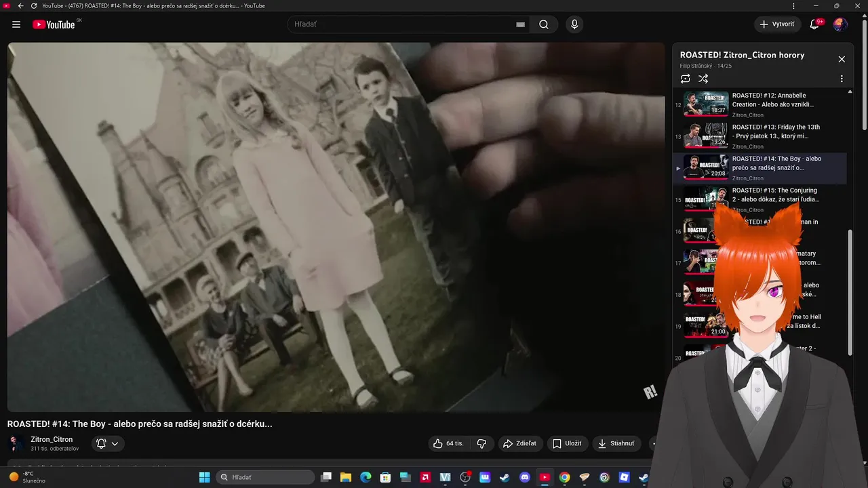Open File Explorer from the taskbar
This screenshot has width=868, height=488.
(346, 477)
